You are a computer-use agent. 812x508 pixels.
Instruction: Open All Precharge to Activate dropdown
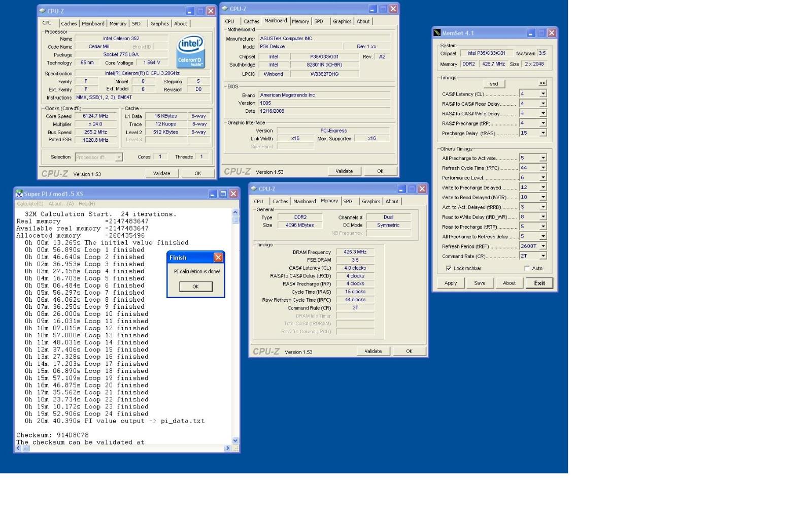click(543, 158)
